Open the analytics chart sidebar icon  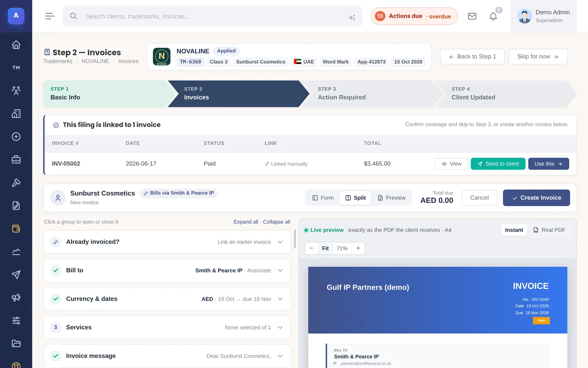click(x=16, y=252)
